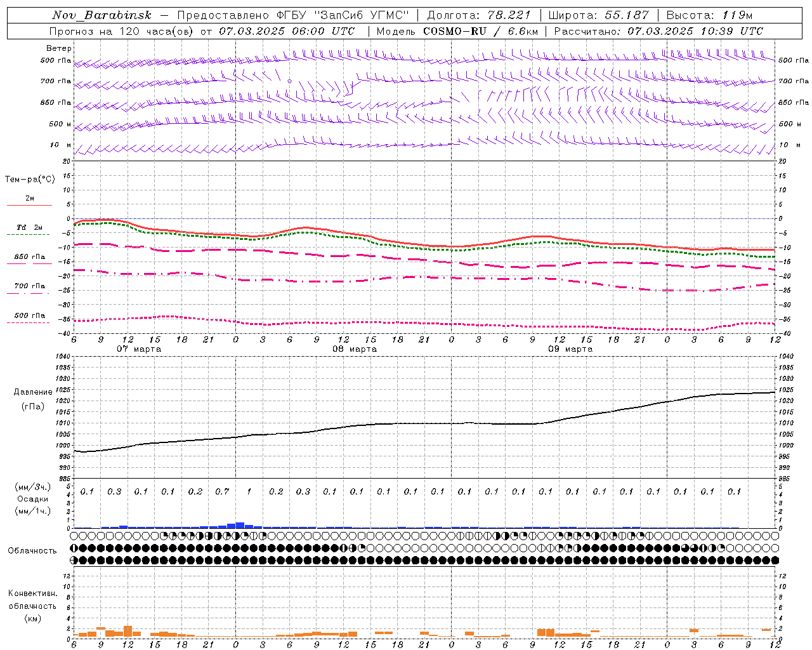
Task: Click the 09 марта date label
Action: tap(570, 348)
